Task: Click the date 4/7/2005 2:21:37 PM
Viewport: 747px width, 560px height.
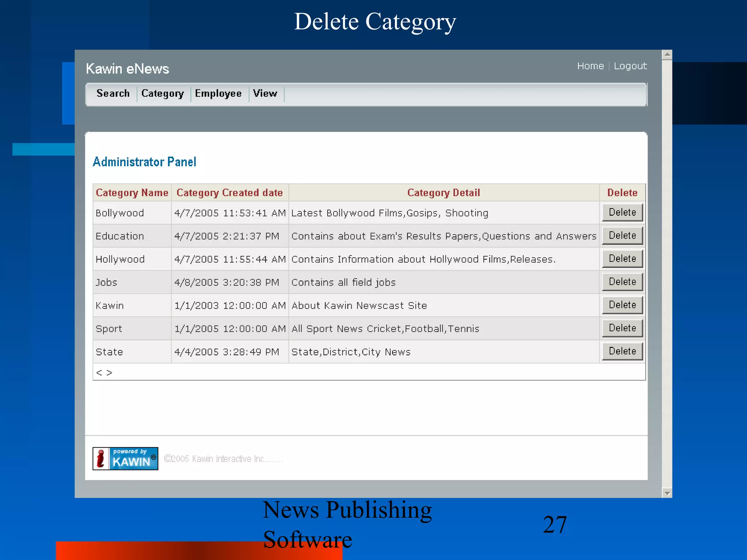Action: click(x=227, y=236)
